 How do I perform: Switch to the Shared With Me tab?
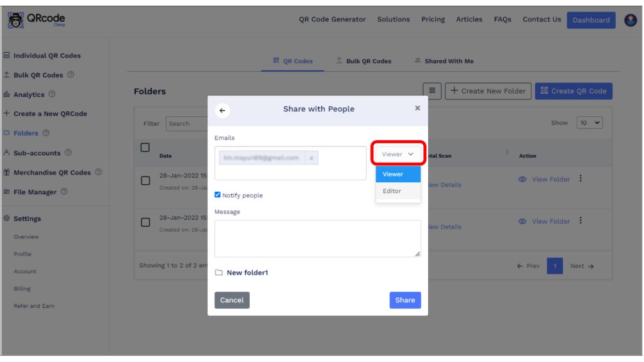point(450,62)
